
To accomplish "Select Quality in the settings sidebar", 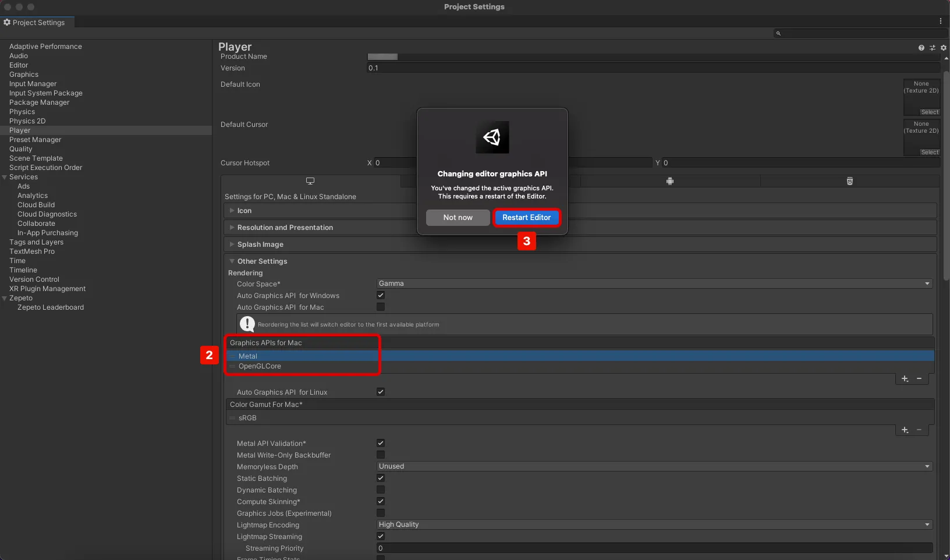I will 21,149.
